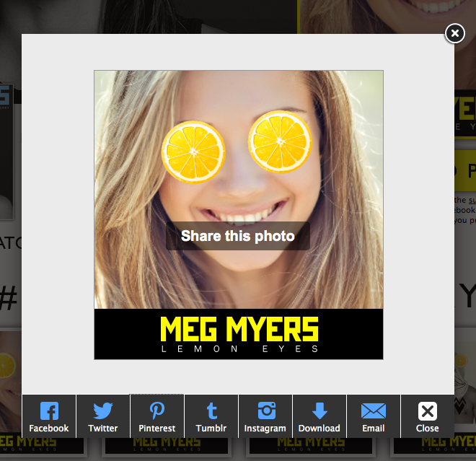This screenshot has height=461, width=476.
Task: Click the LEMON EYES subtitle text
Action: coord(239,349)
